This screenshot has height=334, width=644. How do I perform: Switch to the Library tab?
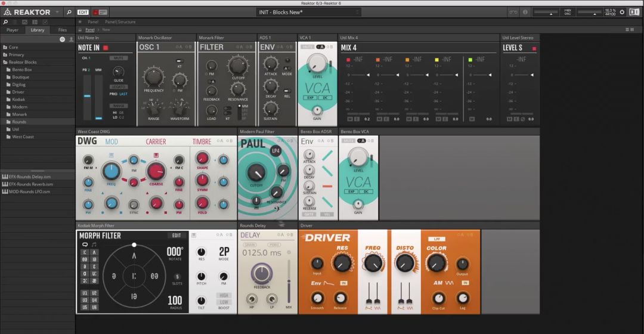[38, 30]
